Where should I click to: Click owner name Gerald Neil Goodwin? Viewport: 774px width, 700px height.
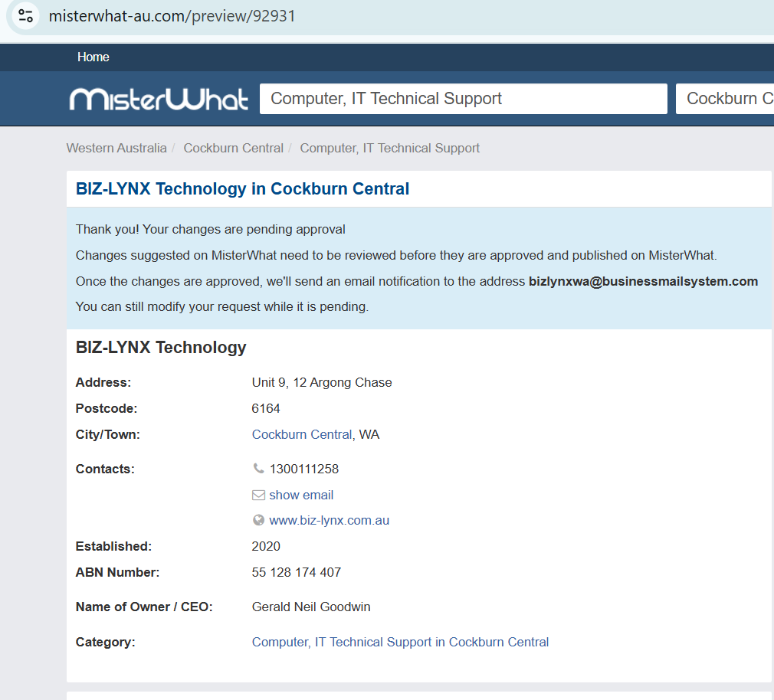click(311, 607)
